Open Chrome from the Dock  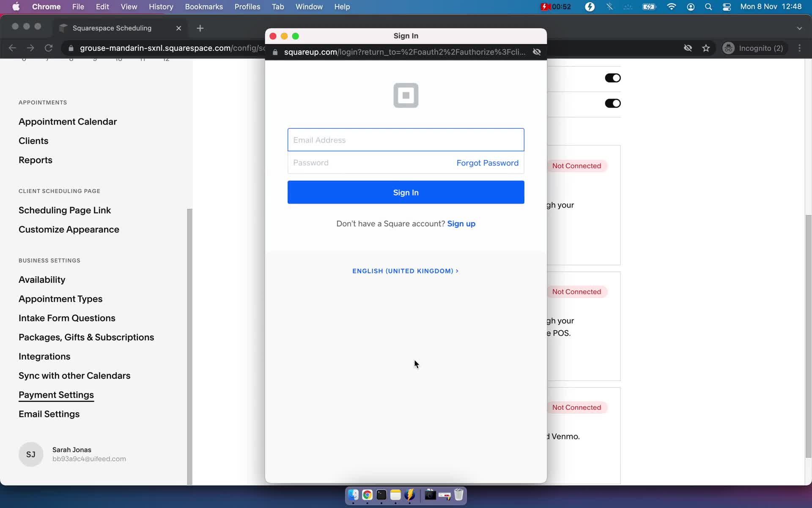[x=367, y=495]
